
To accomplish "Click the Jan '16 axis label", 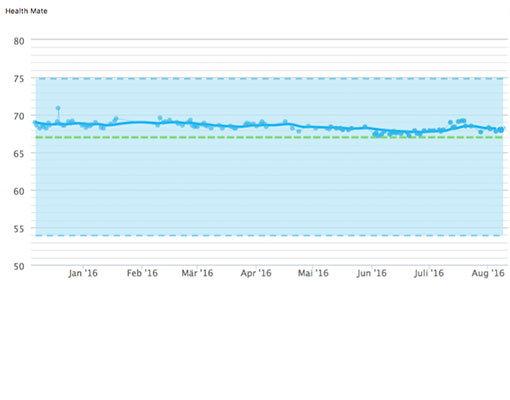I will 83,273.
